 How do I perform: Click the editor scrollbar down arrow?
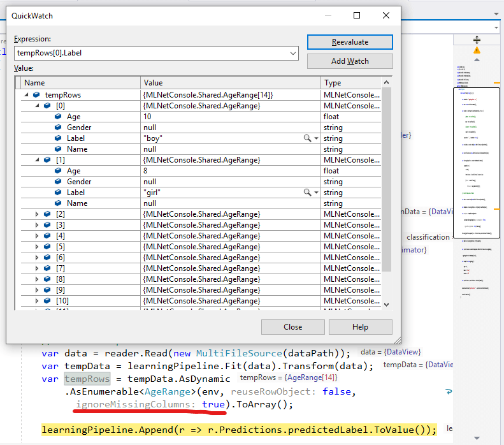click(477, 438)
